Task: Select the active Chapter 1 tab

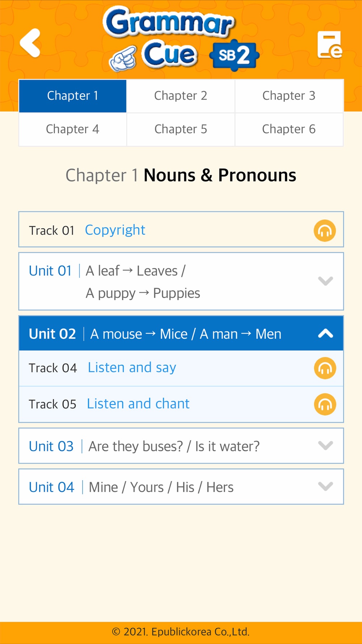Action: point(72,96)
